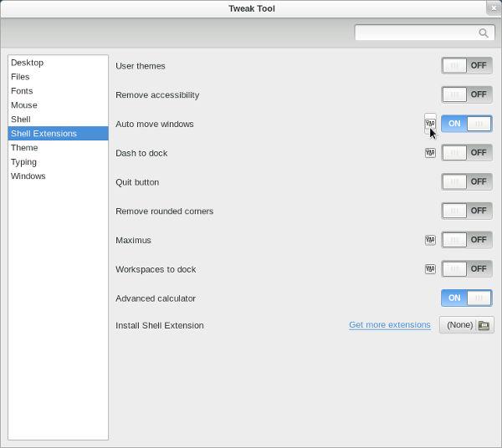The height and width of the screenshot is (448, 502).
Task: Enable the User themes switch
Action: pos(467,65)
